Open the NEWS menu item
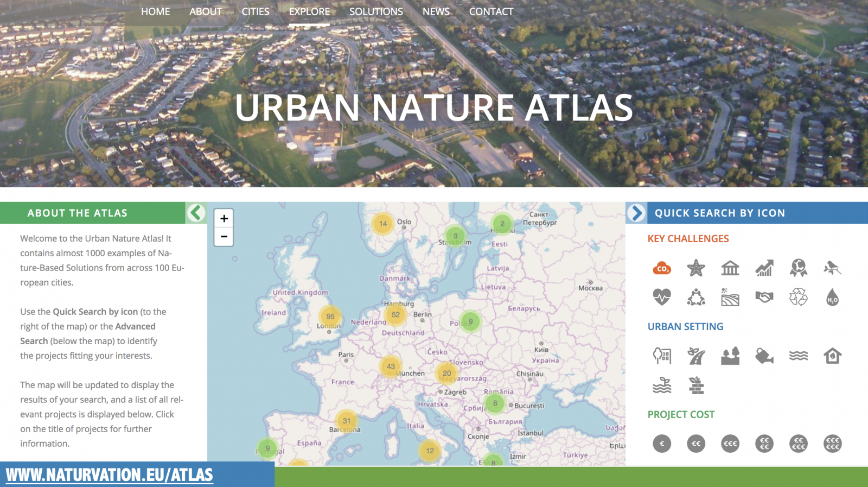Viewport: 868px width, 487px height. point(436,11)
